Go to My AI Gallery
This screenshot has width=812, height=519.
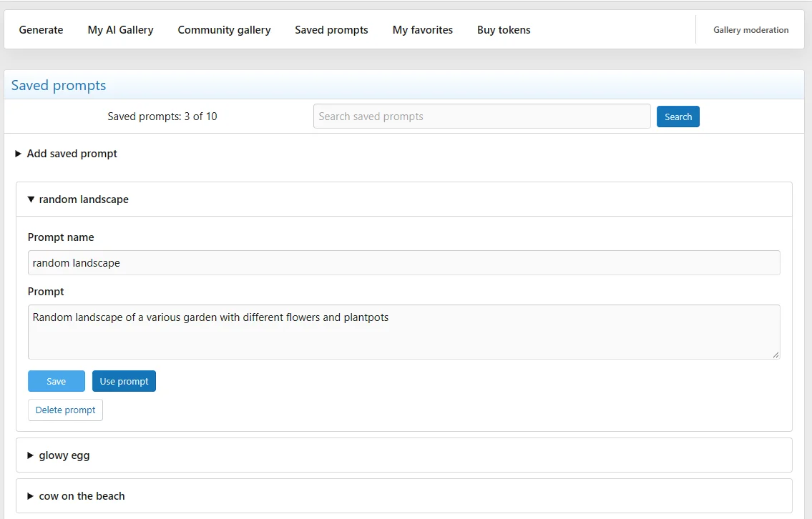121,30
